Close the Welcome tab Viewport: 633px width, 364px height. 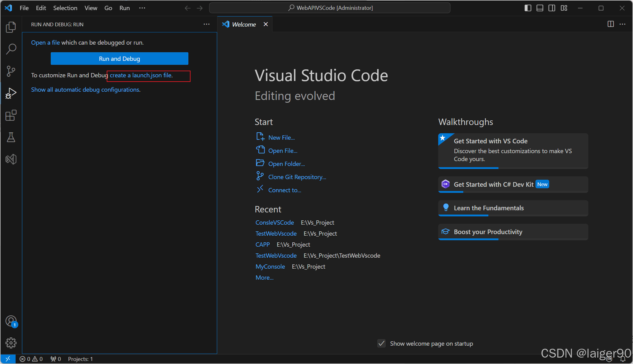click(266, 24)
